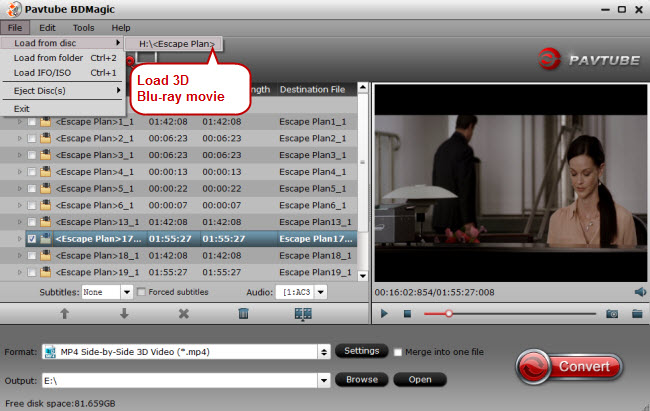
Task: Click folder icon of Escape Plan>5_1 row
Action: 45,188
